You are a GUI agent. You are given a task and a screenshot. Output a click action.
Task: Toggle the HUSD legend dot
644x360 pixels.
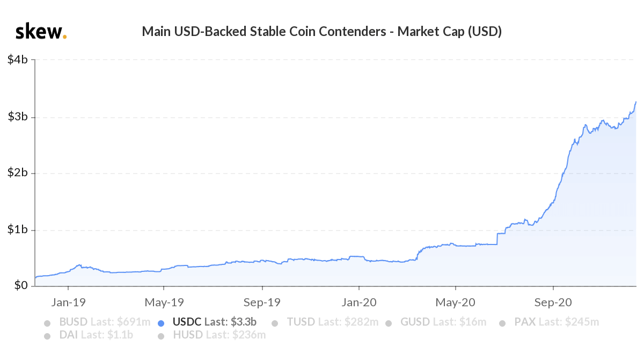click(x=161, y=336)
